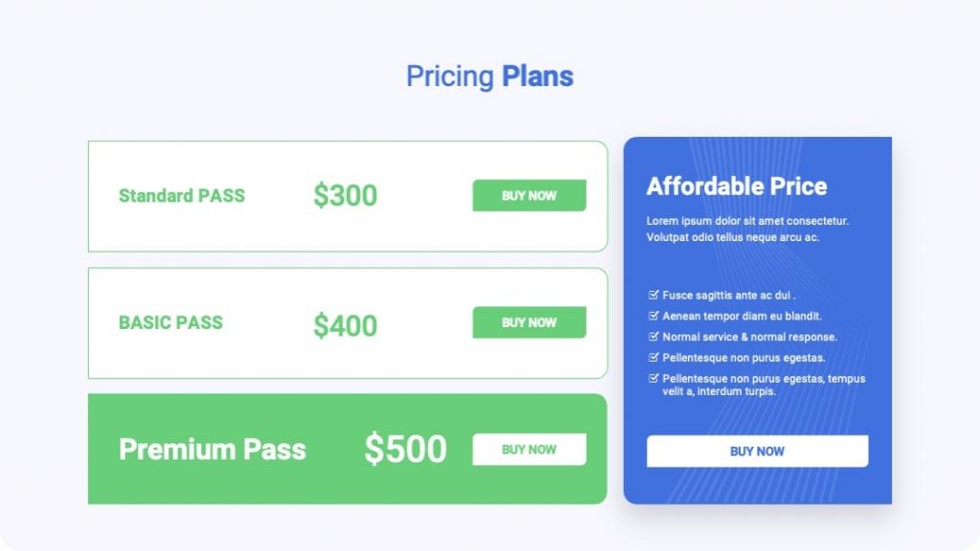Image resolution: width=980 pixels, height=551 pixels.
Task: Select the Premium Pass label
Action: [x=212, y=450]
